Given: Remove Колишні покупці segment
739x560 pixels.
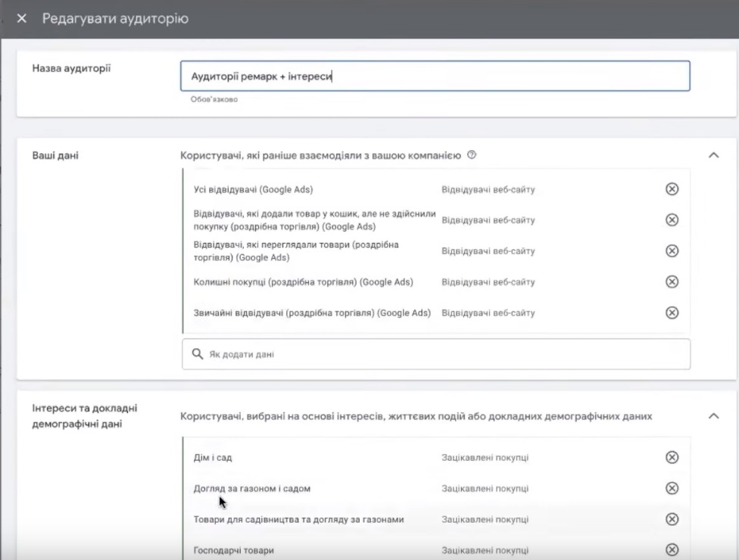Looking at the screenshot, I should pos(671,282).
